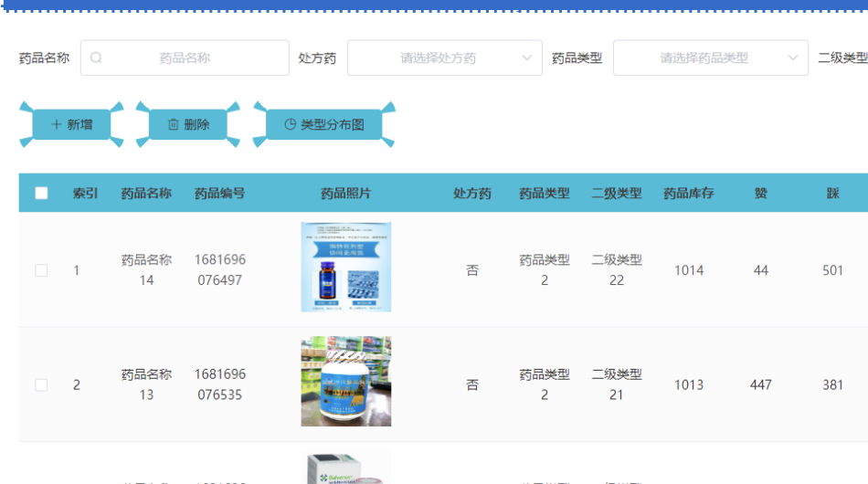The image size is (868, 484).
Task: Check the checkbox for row 2
Action: point(41,384)
